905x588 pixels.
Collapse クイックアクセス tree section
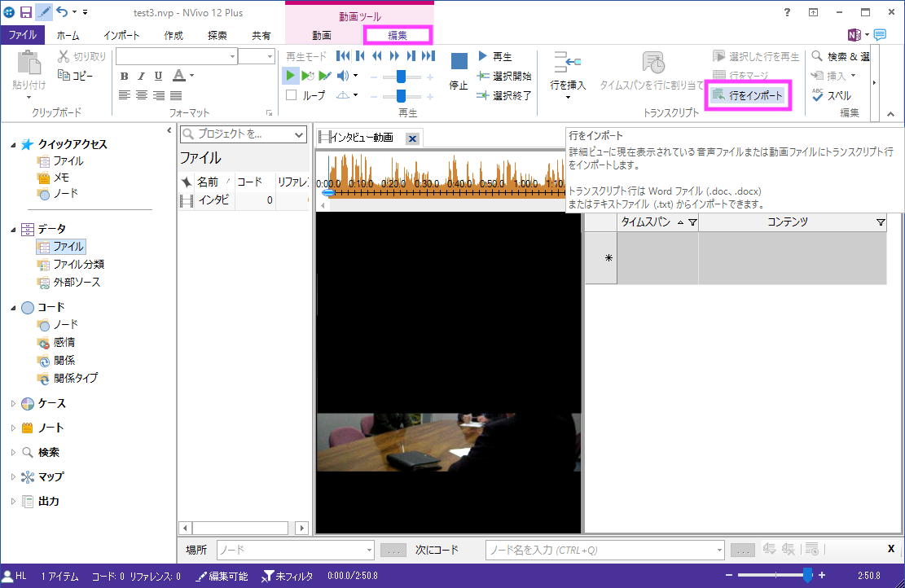pyautogui.click(x=13, y=145)
